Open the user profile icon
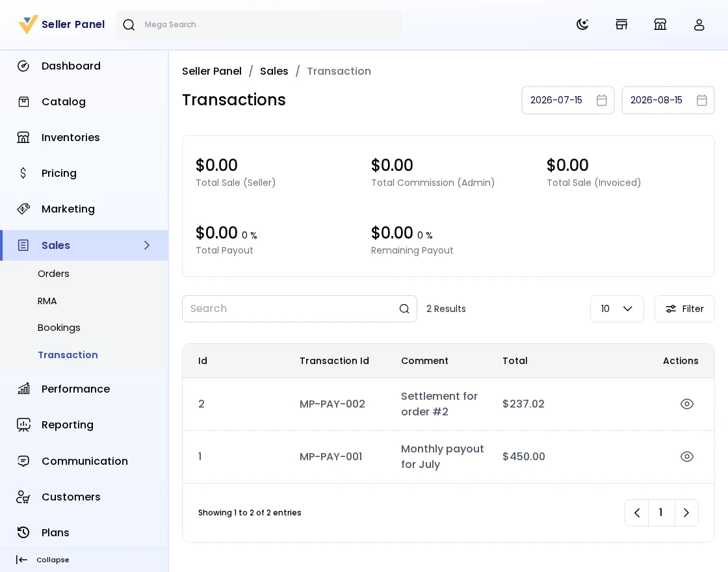 click(x=699, y=24)
